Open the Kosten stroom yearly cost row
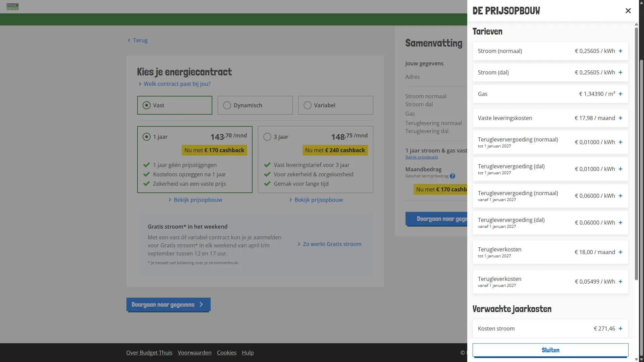Image resolution: width=644 pixels, height=362 pixels. point(550,328)
